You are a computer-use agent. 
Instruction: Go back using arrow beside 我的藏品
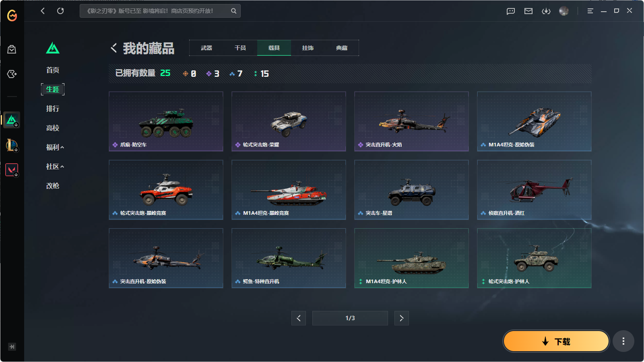point(114,48)
